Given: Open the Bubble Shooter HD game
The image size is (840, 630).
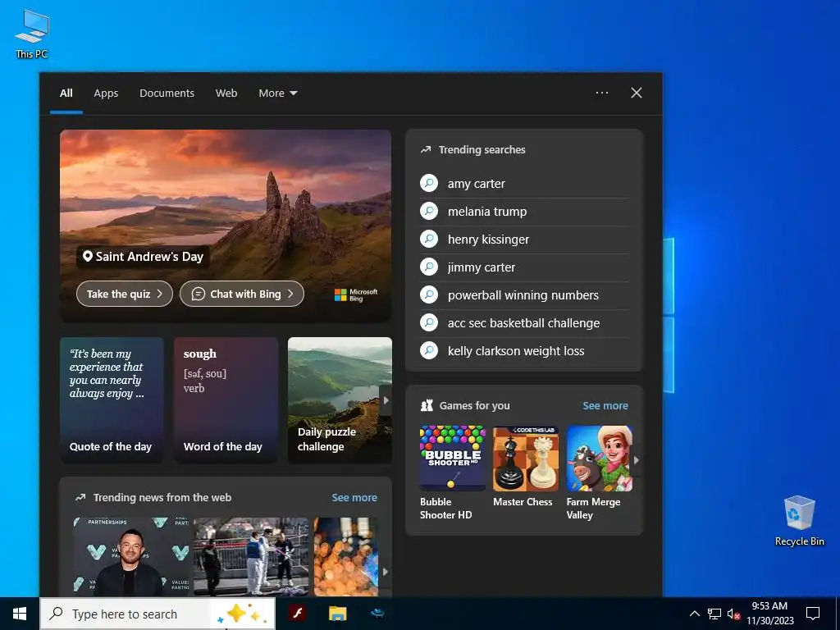Looking at the screenshot, I should tap(453, 473).
